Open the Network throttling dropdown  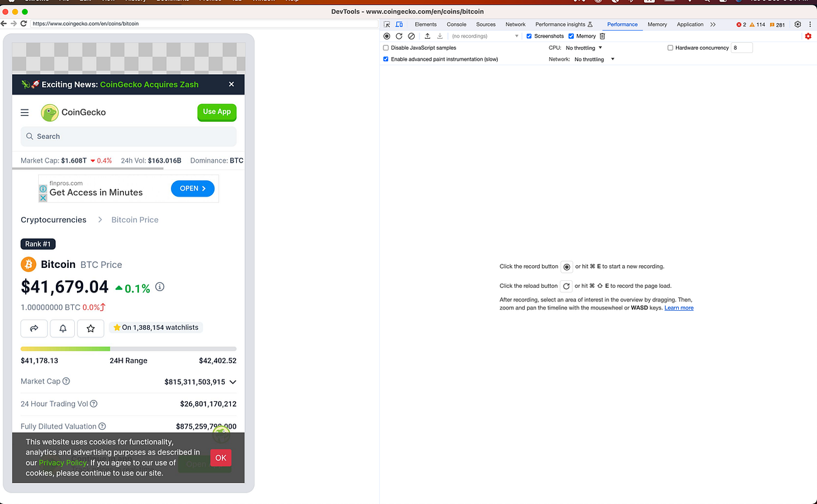click(x=592, y=59)
